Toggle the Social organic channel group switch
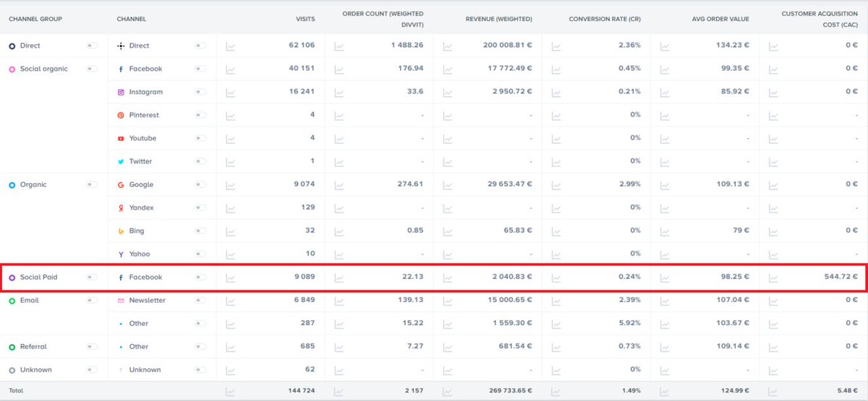Viewport: 868px width, 401px height. coord(92,69)
